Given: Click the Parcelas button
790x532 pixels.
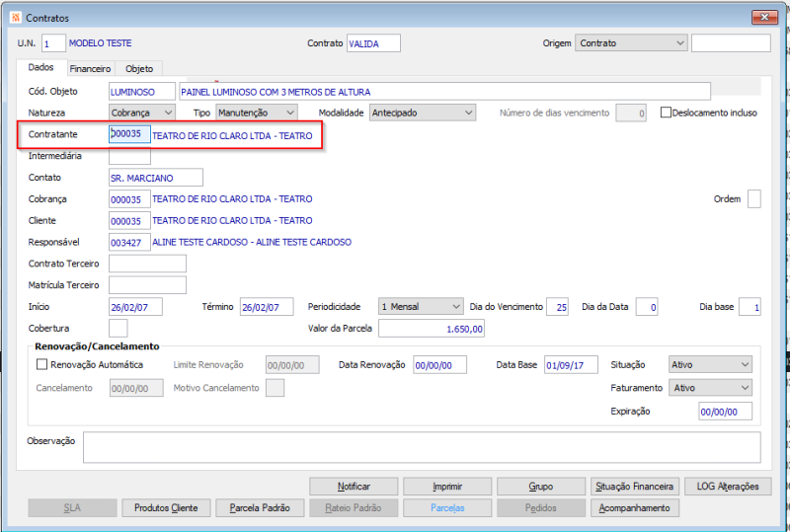Looking at the screenshot, I should click(x=447, y=507).
